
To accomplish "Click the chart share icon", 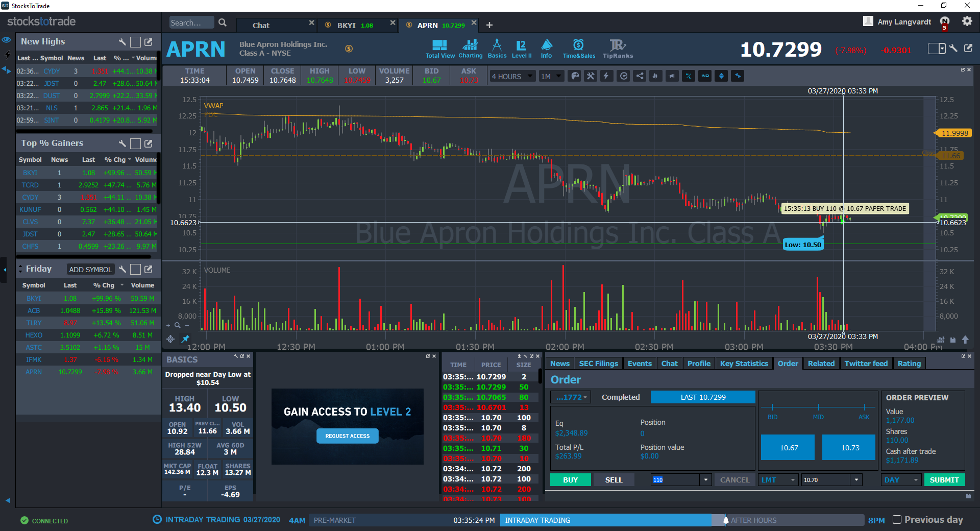I will coord(640,76).
